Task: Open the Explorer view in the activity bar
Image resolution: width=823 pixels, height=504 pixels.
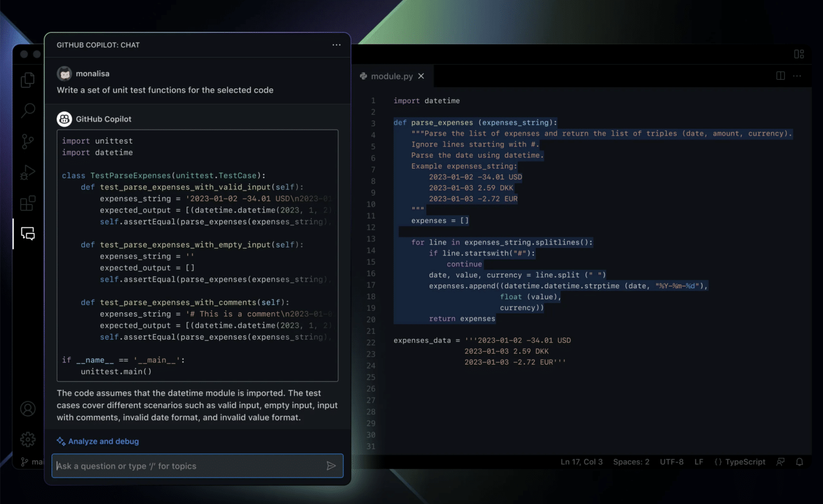Action: pos(27,79)
